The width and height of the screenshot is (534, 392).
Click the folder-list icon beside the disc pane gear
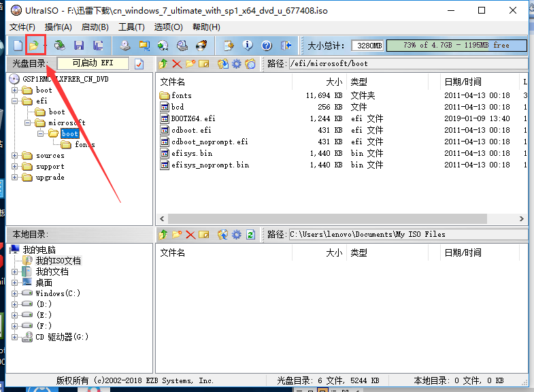pos(250,64)
